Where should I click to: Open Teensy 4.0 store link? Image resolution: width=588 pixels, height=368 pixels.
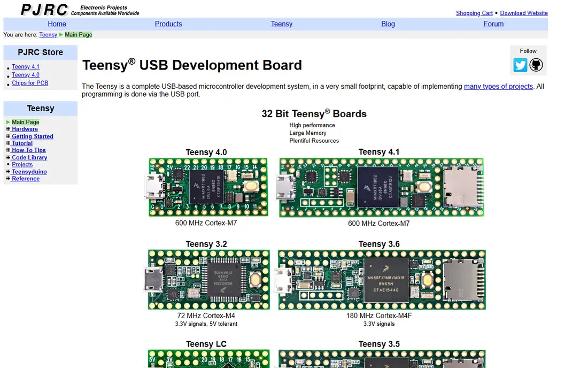26,75
